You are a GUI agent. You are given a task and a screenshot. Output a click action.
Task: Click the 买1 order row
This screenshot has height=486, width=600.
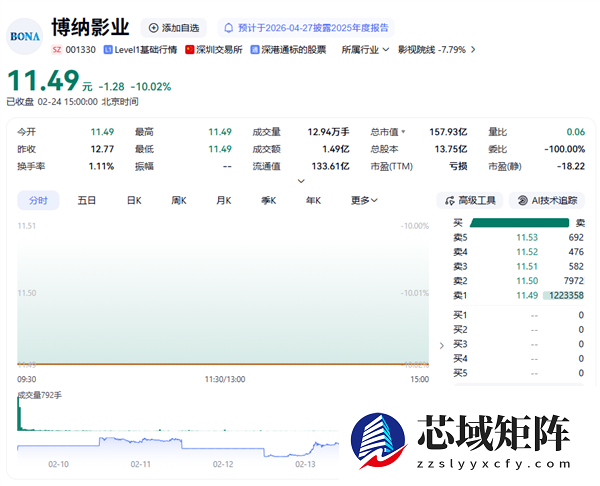pyautogui.click(x=518, y=315)
